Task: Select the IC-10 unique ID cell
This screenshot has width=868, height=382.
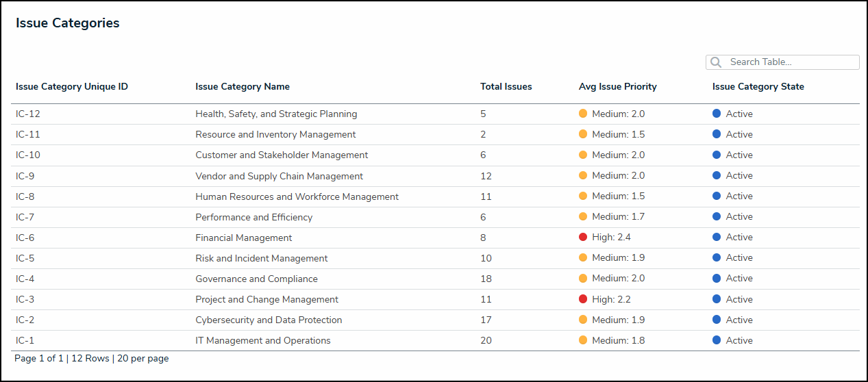Action: [28, 155]
